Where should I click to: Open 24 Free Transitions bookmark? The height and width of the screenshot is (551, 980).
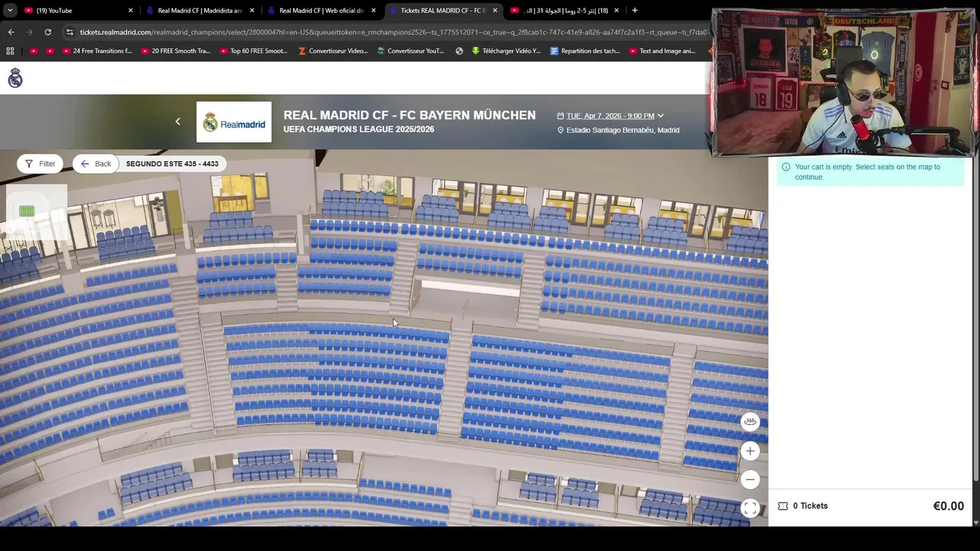[x=96, y=51]
